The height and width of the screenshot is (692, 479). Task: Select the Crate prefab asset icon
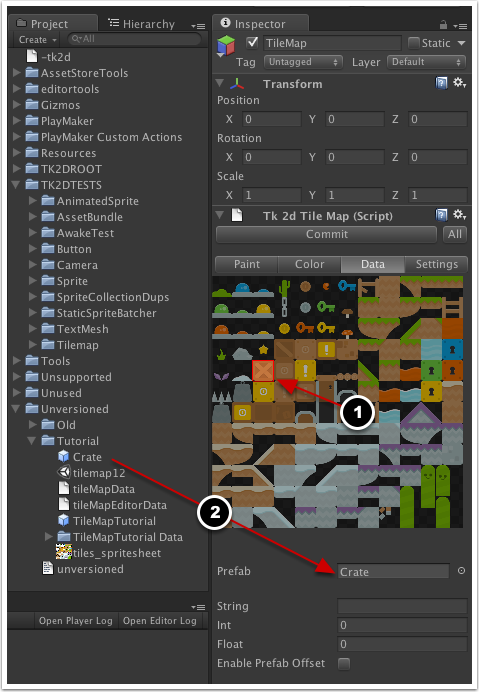pyautogui.click(x=64, y=456)
